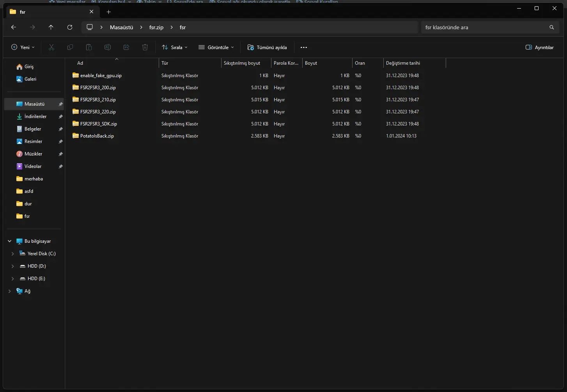567x392 pixels.
Task: Click the Paste clipboard icon
Action: [89, 47]
